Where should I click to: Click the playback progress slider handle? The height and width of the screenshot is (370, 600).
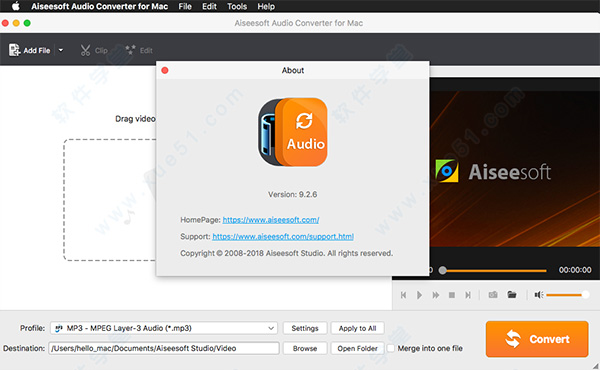pos(443,270)
